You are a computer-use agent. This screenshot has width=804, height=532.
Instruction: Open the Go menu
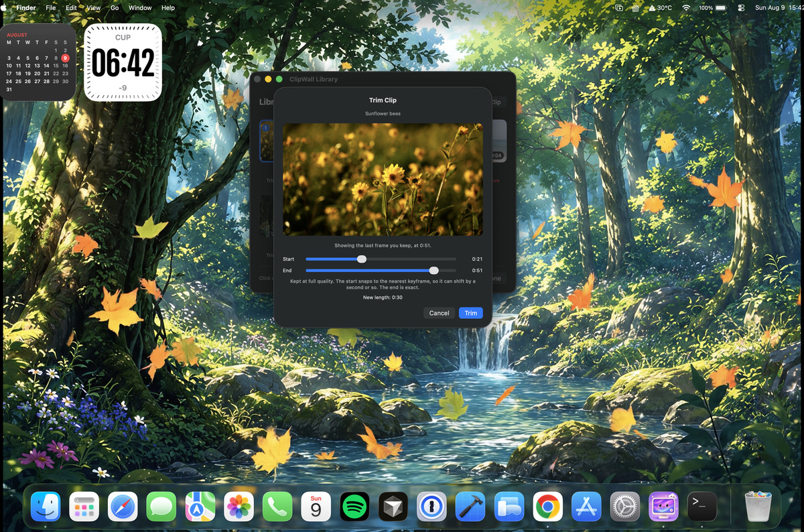[x=115, y=7]
